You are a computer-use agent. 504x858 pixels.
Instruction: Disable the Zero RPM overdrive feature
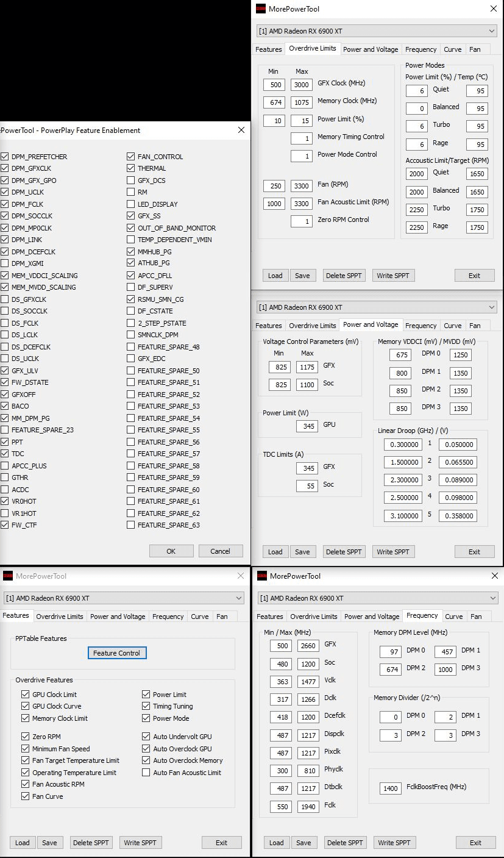26,737
